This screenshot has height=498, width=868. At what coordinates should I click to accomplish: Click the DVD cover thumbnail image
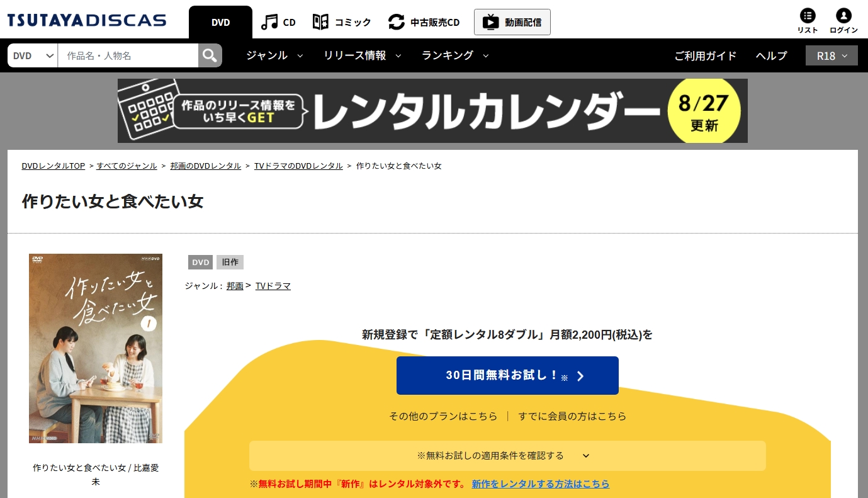[x=96, y=348]
